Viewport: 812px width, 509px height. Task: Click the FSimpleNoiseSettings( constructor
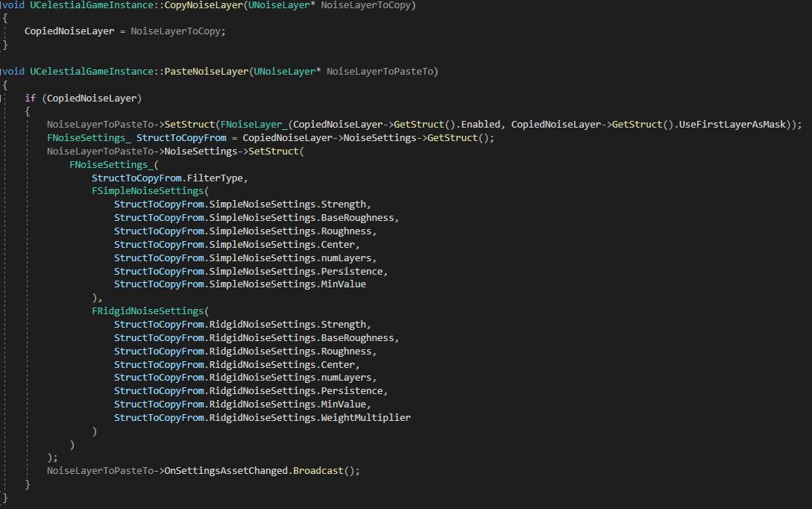tap(150, 191)
